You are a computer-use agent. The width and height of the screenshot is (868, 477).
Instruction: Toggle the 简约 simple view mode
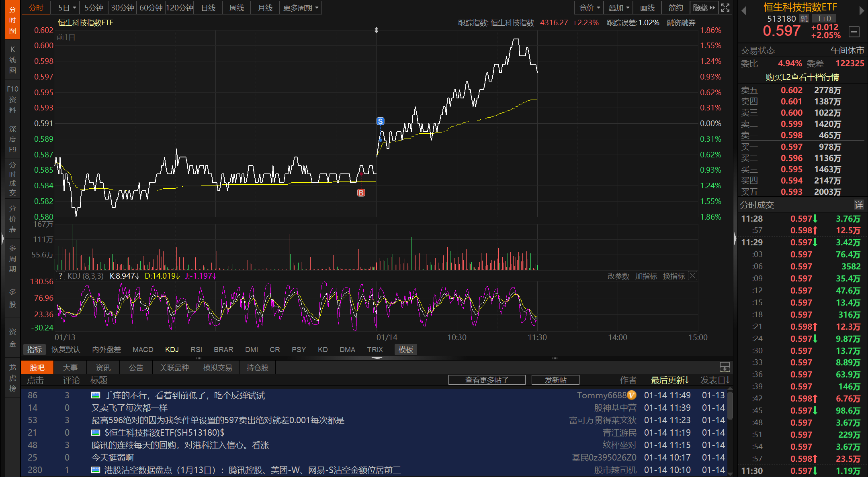pos(676,8)
